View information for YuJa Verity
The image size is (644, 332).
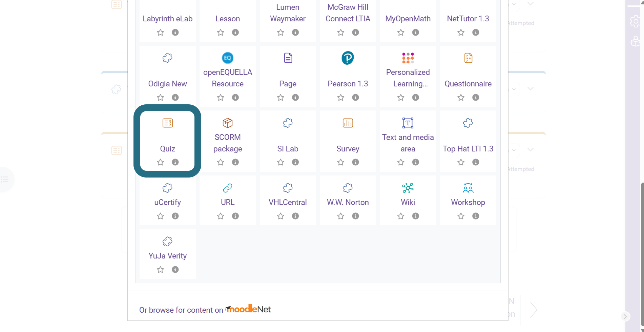click(175, 270)
